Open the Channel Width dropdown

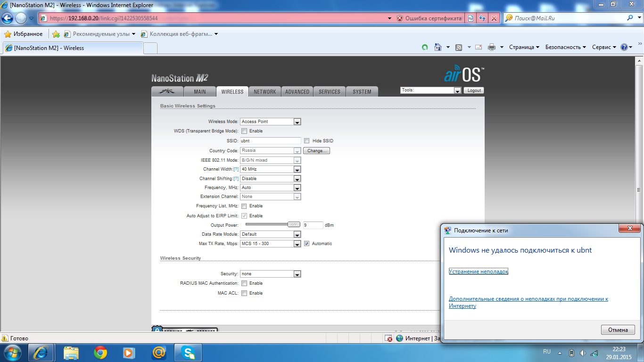271,169
